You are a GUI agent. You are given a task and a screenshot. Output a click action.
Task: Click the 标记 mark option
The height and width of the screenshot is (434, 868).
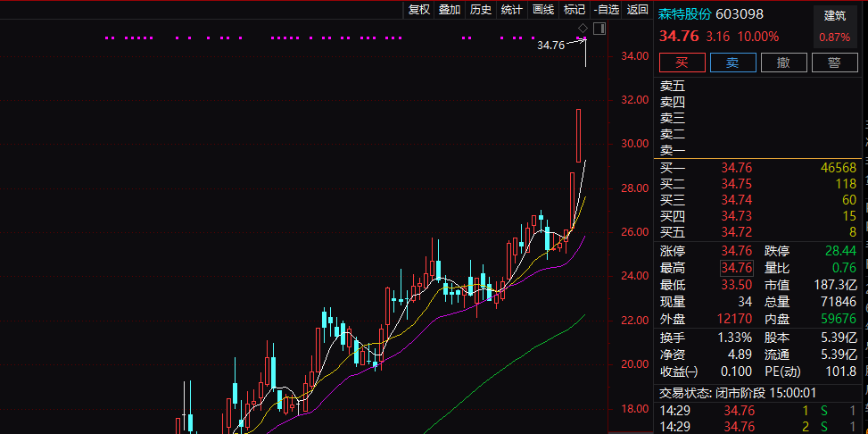(x=574, y=9)
